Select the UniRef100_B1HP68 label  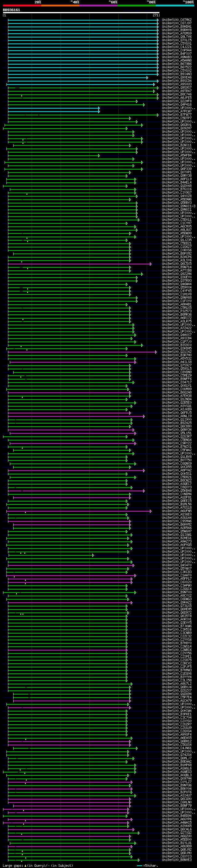click(x=176, y=765)
